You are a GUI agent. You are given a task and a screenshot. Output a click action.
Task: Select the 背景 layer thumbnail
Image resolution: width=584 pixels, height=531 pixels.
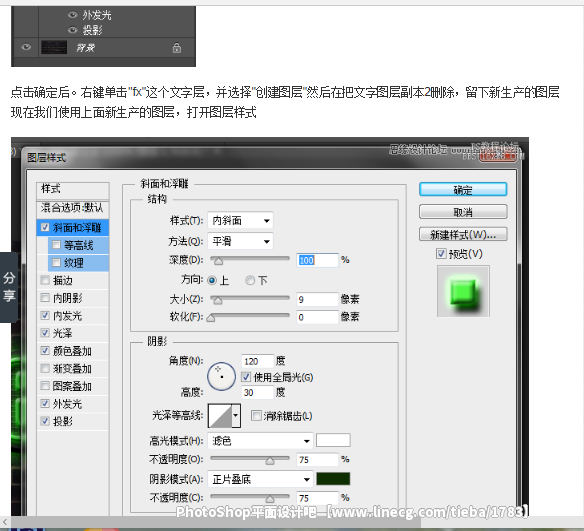(54, 48)
